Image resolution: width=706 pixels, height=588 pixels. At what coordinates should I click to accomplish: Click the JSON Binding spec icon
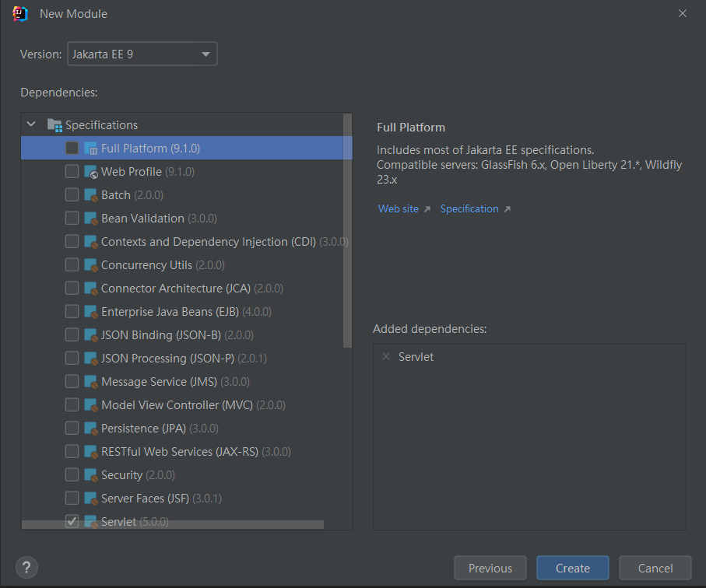pos(90,335)
